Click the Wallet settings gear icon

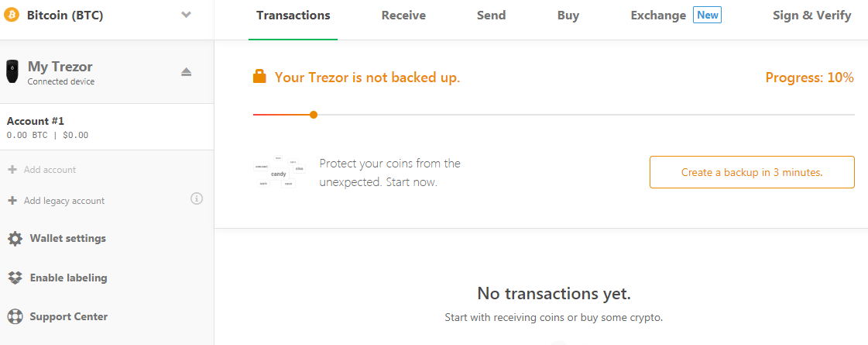coord(15,239)
